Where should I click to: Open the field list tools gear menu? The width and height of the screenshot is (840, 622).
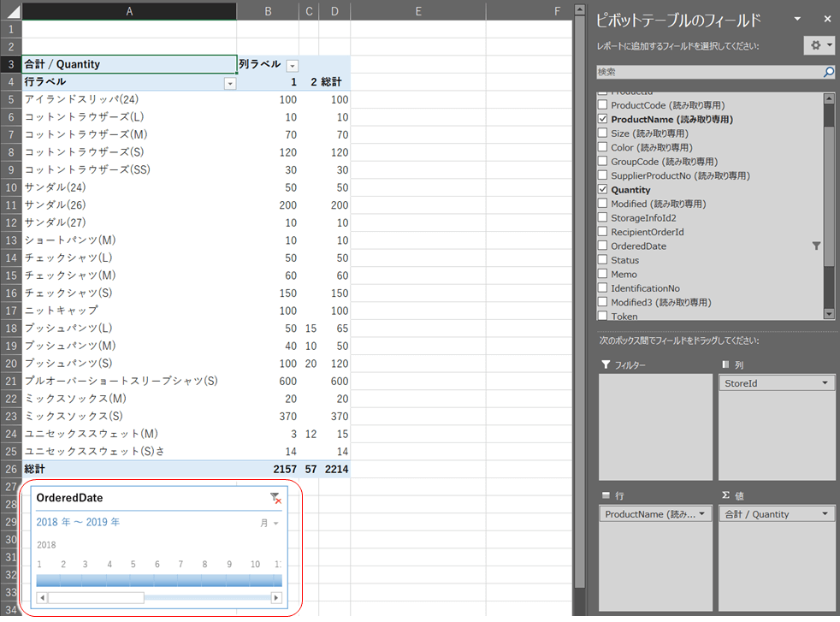(819, 45)
